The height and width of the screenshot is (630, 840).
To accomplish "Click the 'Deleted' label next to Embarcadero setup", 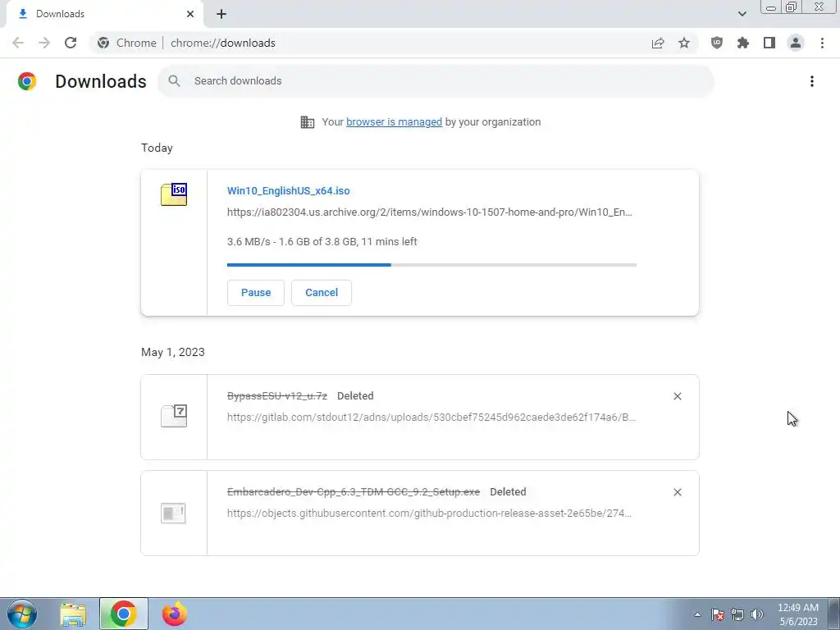I will pyautogui.click(x=508, y=492).
